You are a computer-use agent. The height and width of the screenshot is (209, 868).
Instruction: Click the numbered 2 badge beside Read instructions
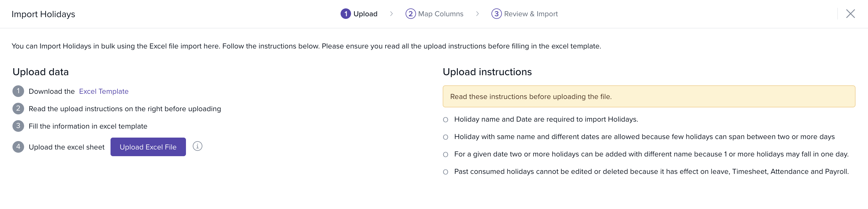pyautogui.click(x=18, y=109)
